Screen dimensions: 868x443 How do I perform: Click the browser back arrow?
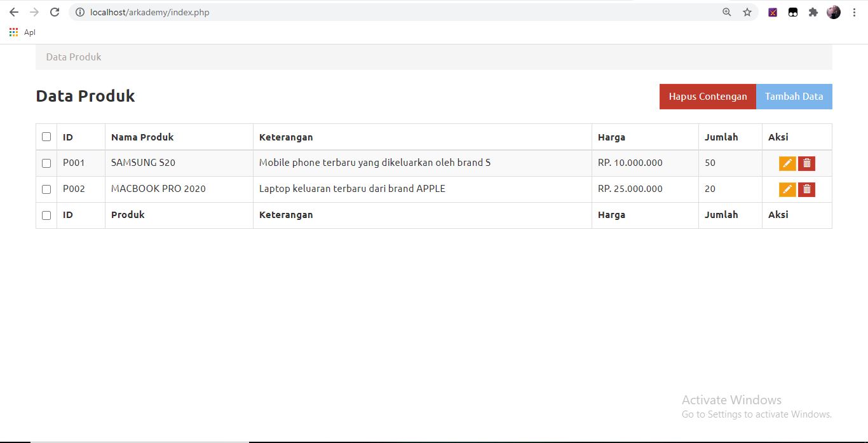pyautogui.click(x=14, y=11)
